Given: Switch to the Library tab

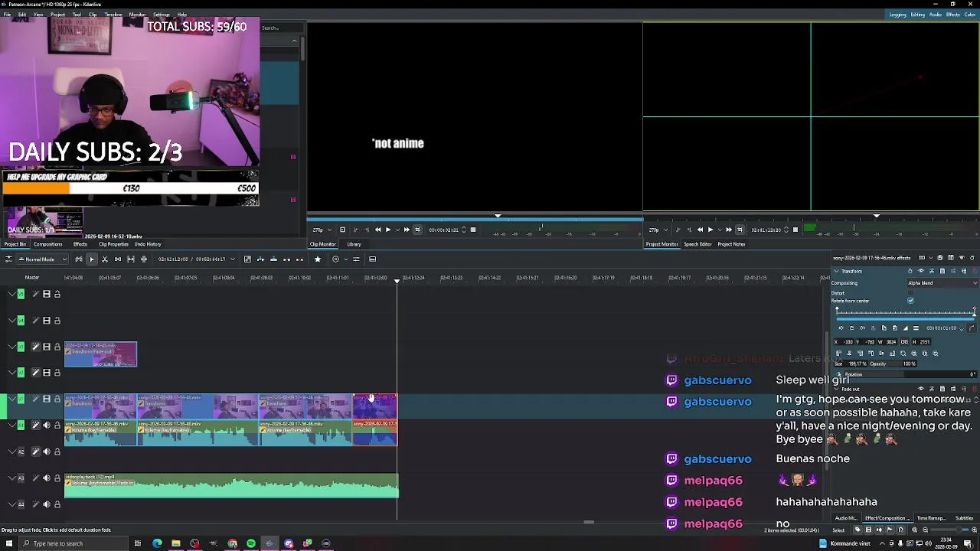Looking at the screenshot, I should pyautogui.click(x=354, y=244).
